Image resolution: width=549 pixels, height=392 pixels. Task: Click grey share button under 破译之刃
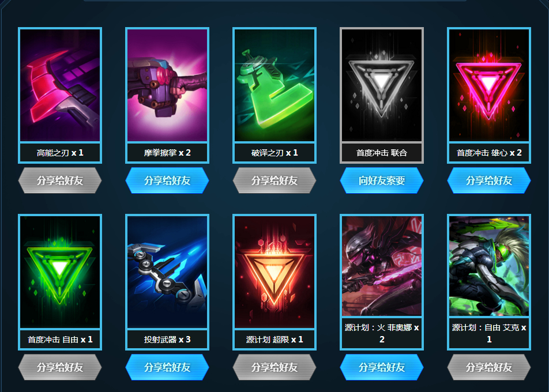(x=274, y=180)
